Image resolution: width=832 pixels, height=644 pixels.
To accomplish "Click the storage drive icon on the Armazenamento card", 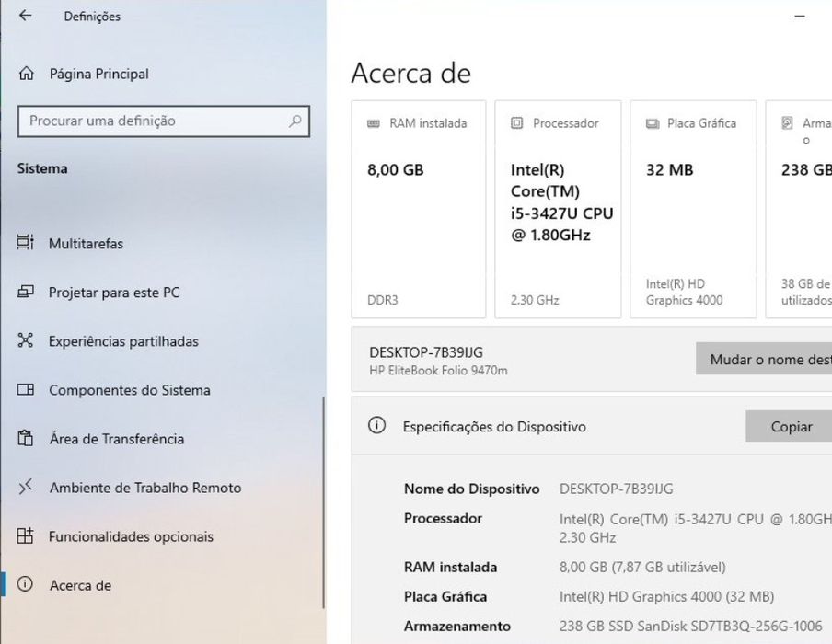I will (x=787, y=123).
